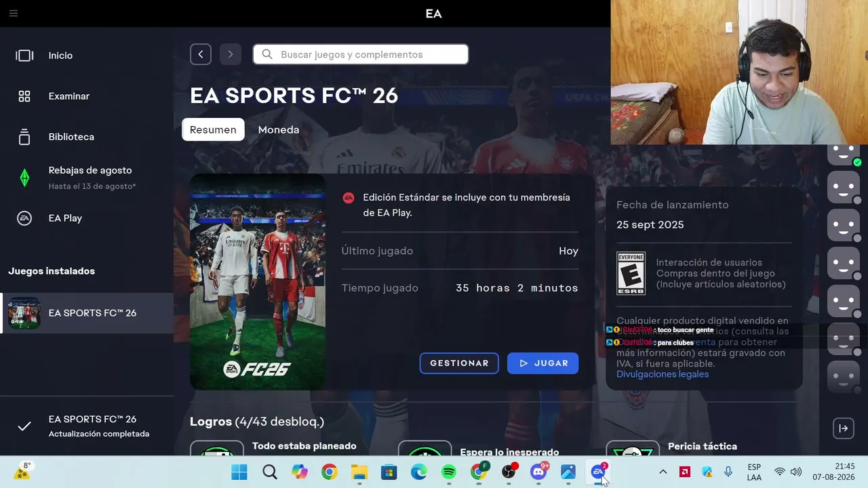Open the hamburger menu in EA app
The image size is (868, 488).
[14, 14]
